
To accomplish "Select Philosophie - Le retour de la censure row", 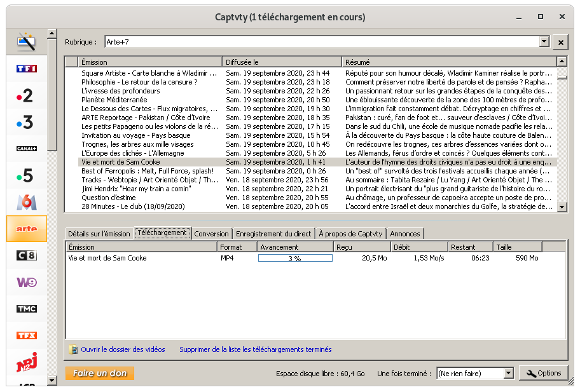I will [317, 82].
